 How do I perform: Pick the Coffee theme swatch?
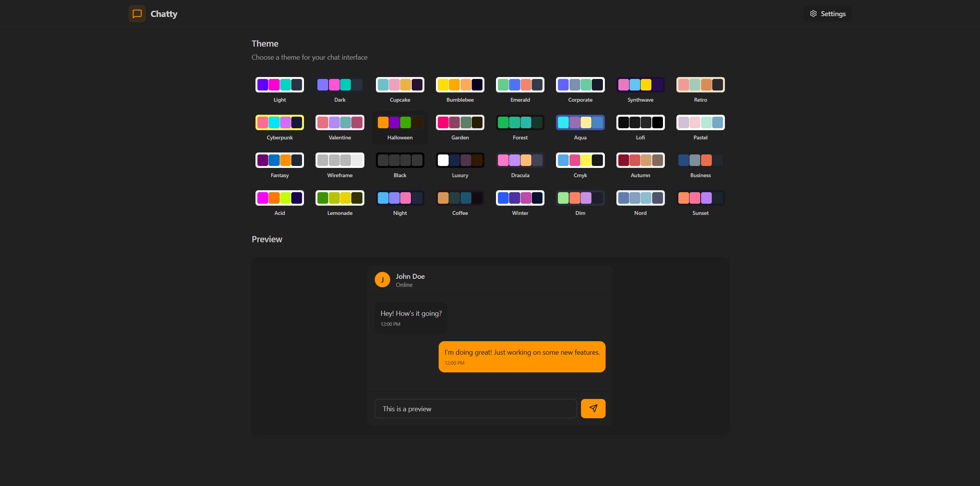tap(460, 198)
